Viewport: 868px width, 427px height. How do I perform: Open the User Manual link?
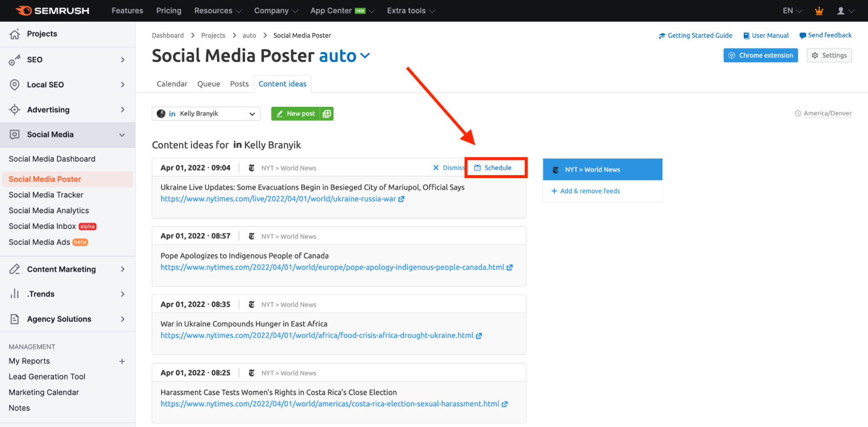tap(766, 36)
